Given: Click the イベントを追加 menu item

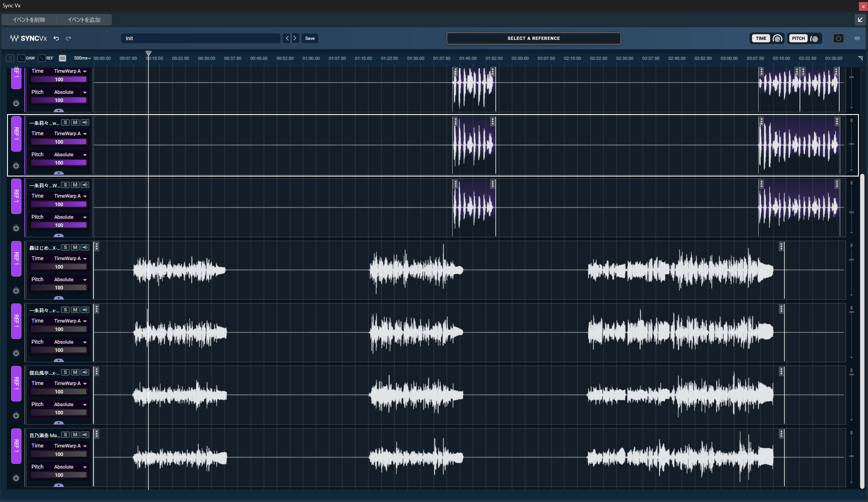Looking at the screenshot, I should [84, 20].
